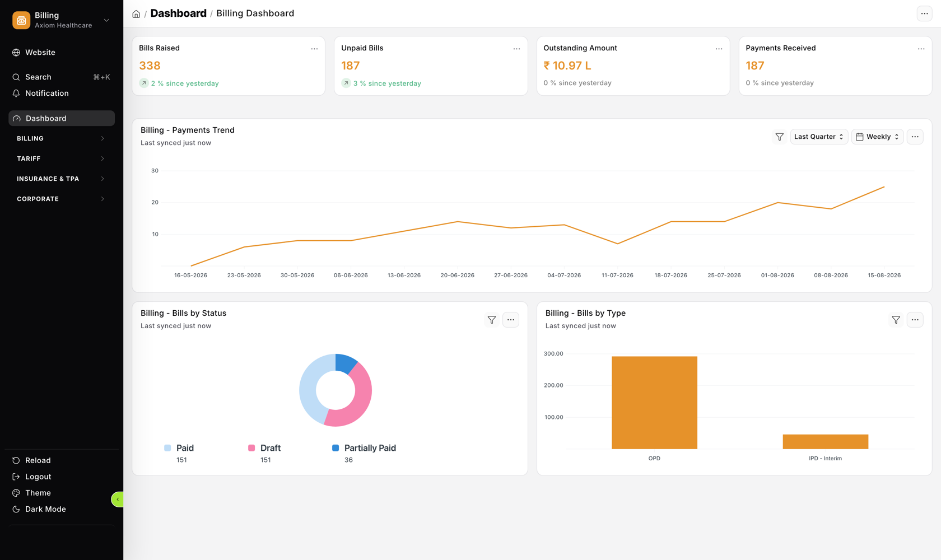Collapse sidebar with green arrow button
941x560 pixels.
(x=118, y=499)
